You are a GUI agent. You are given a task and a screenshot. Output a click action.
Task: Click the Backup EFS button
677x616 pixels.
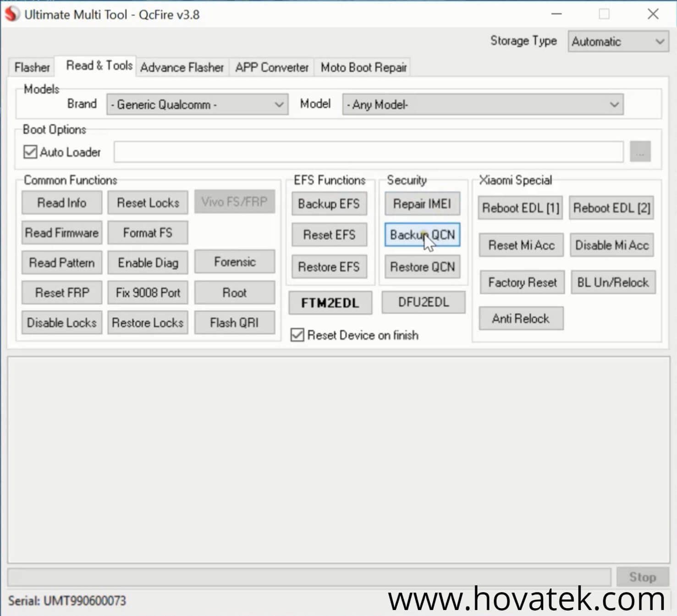(x=329, y=203)
